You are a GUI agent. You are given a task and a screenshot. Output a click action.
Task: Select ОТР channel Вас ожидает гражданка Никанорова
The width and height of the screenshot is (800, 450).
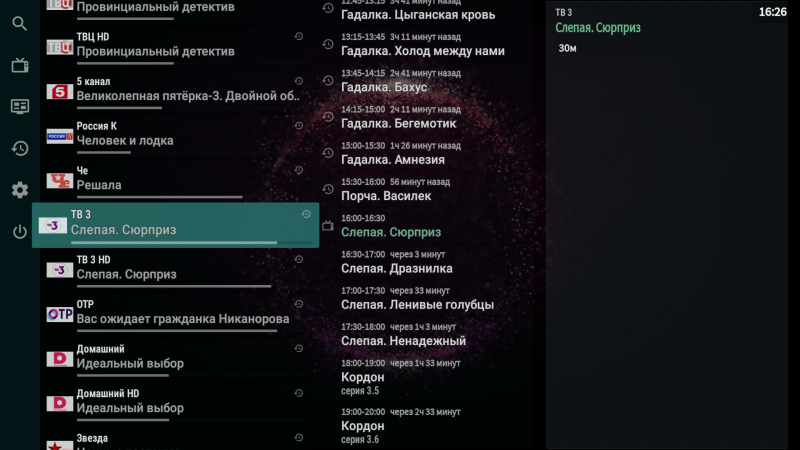(x=176, y=314)
